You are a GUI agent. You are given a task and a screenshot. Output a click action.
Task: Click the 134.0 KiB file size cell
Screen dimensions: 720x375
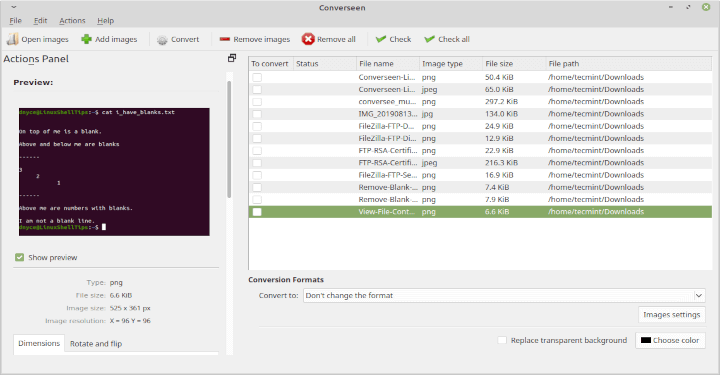tap(501, 114)
